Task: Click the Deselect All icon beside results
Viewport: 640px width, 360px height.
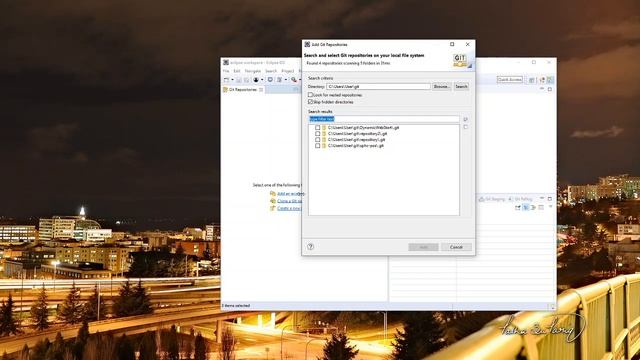Action: pyautogui.click(x=465, y=127)
